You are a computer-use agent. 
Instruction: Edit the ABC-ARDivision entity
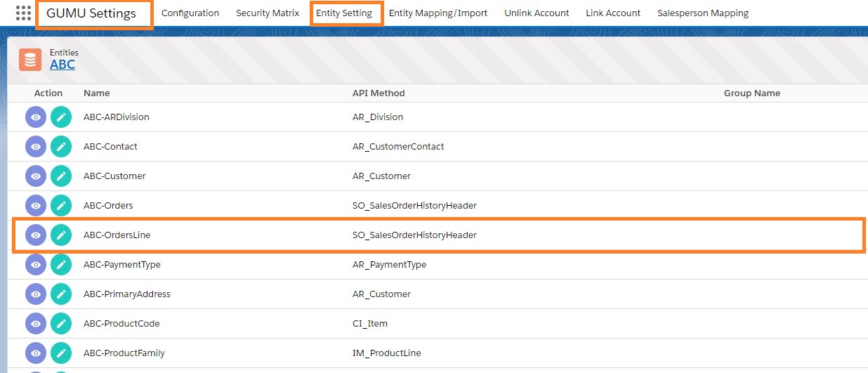(61, 117)
